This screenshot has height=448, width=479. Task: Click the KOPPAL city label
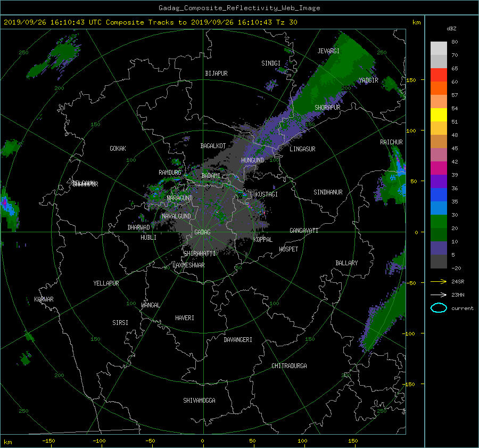click(263, 240)
